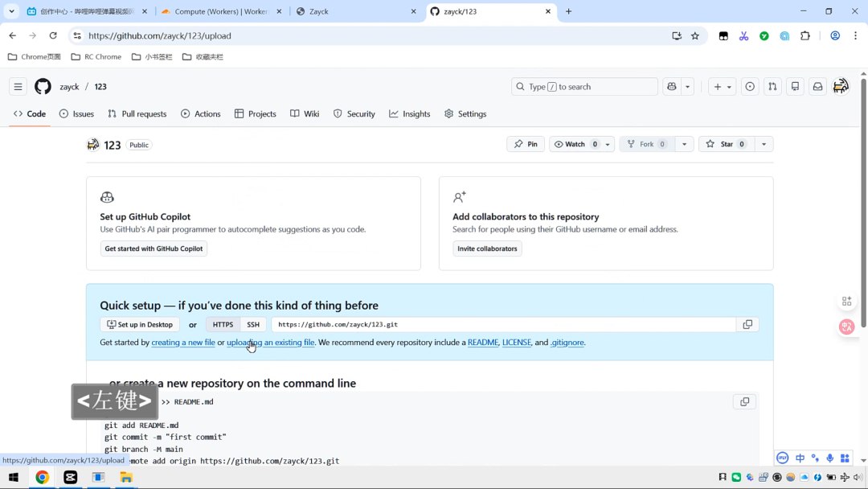Image resolution: width=868 pixels, height=489 pixels.
Task: Expand the Watch notifications dropdown
Action: 608,144
